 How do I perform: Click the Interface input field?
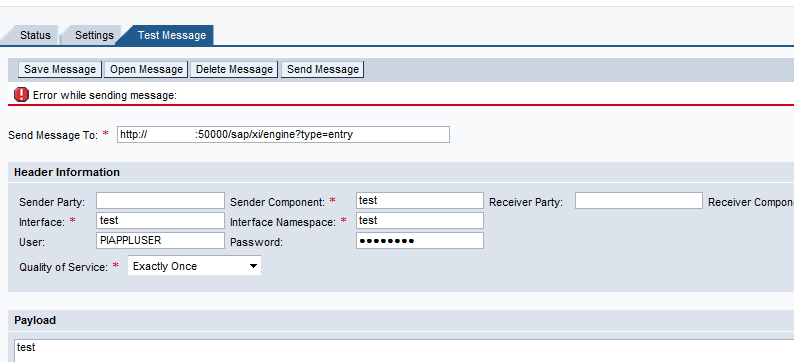coord(160,221)
